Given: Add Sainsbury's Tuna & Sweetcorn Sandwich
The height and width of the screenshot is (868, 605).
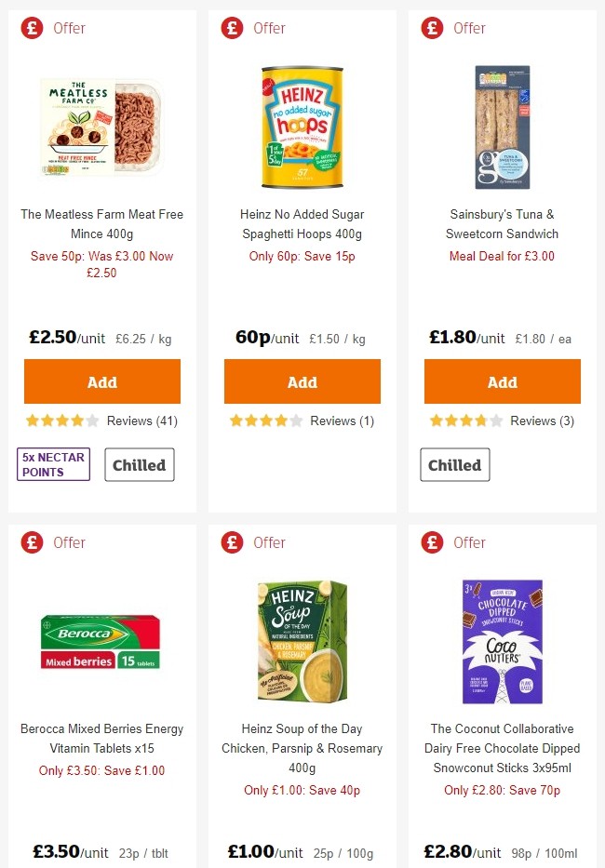Looking at the screenshot, I should (502, 381).
